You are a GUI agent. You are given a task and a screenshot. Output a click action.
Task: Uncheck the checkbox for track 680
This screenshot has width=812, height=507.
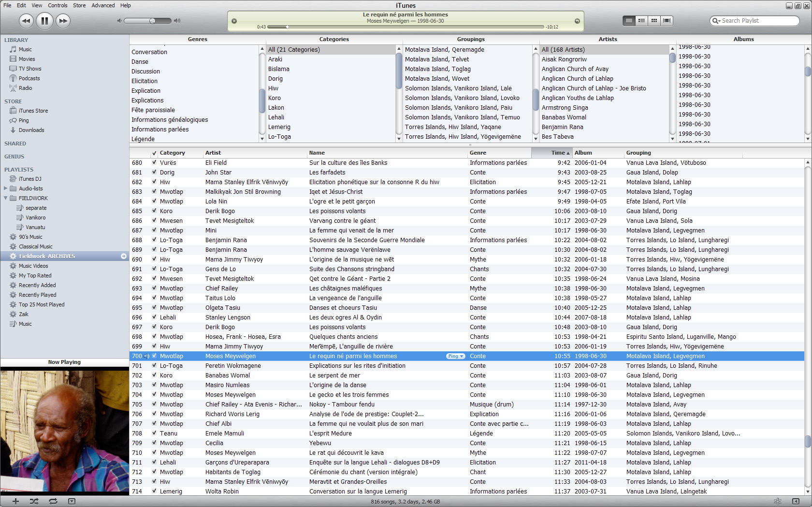pos(154,163)
